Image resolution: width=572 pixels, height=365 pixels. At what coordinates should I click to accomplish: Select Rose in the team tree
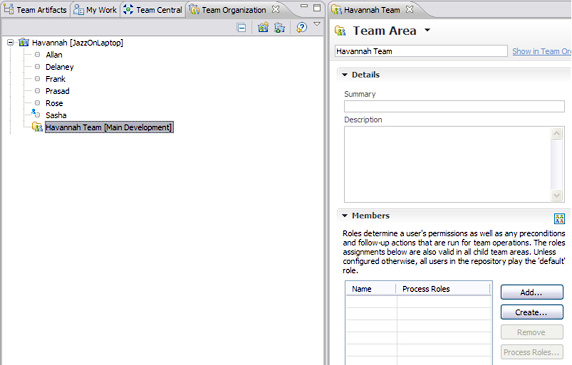(54, 103)
